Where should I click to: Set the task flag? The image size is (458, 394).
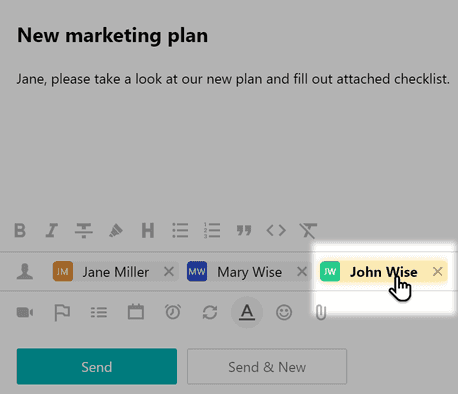point(62,312)
